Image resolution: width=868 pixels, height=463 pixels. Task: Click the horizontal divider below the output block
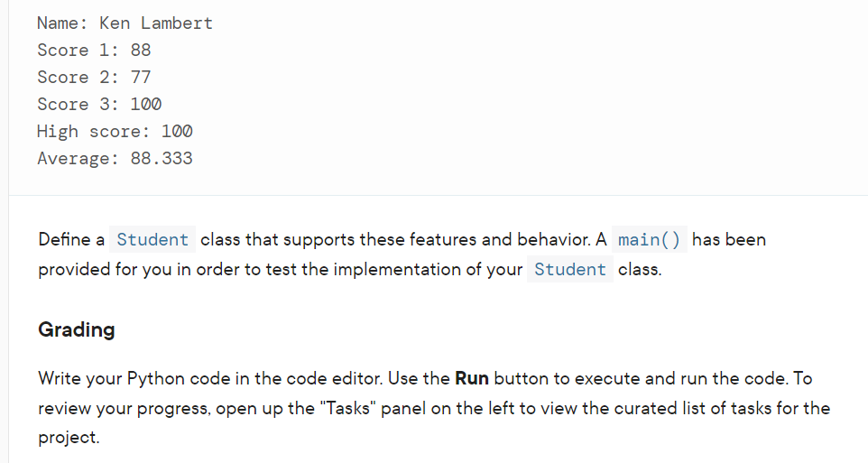[x=433, y=195]
